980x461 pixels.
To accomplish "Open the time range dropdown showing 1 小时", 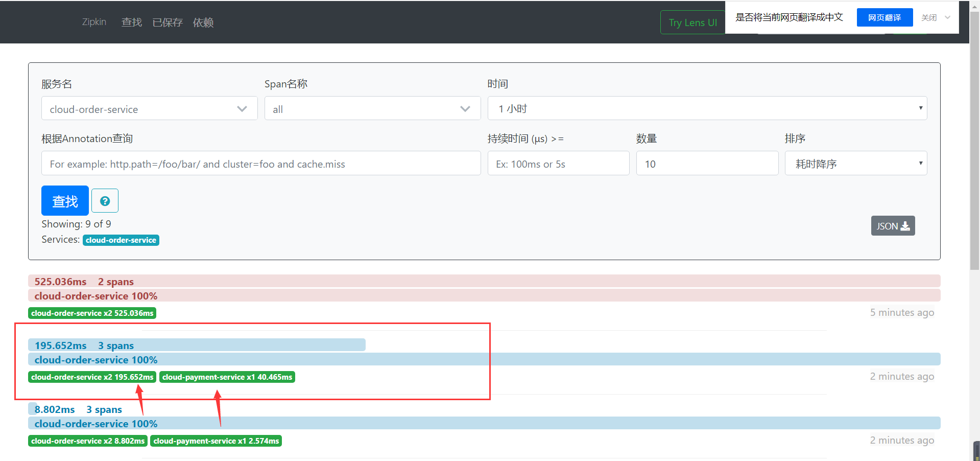I will point(707,109).
